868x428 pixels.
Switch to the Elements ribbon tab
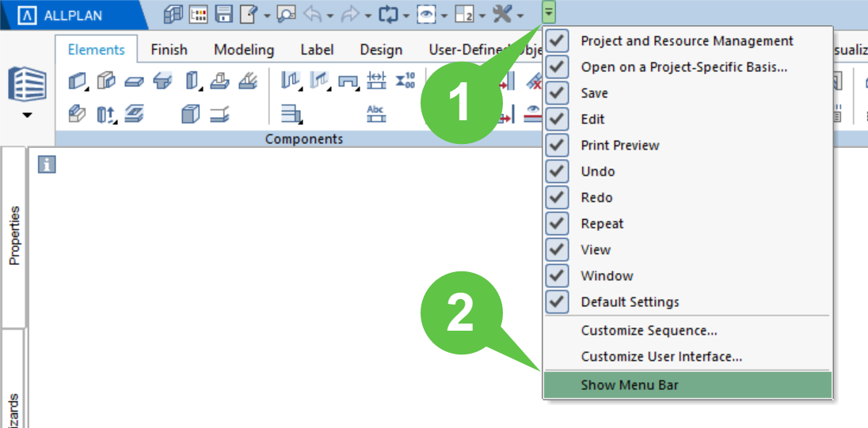click(97, 50)
